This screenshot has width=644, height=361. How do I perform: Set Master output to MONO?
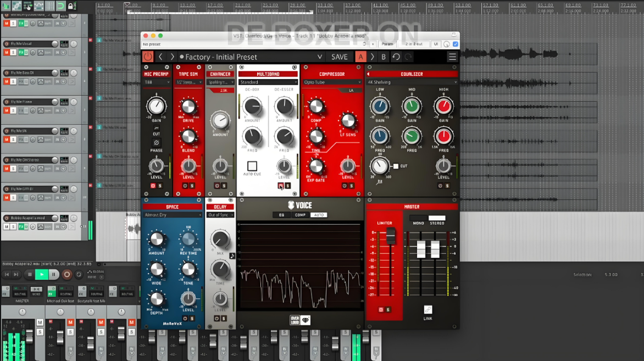[x=419, y=219]
